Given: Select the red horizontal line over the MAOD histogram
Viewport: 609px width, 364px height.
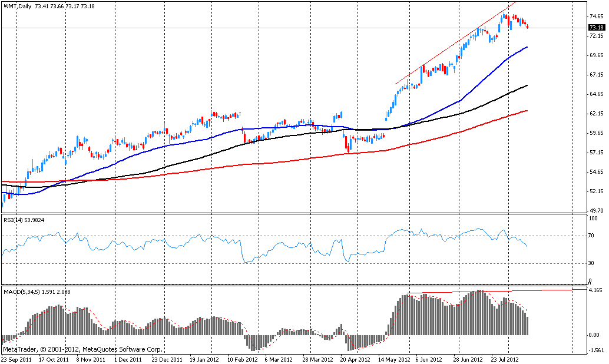Looking at the screenshot, I should [497, 291].
